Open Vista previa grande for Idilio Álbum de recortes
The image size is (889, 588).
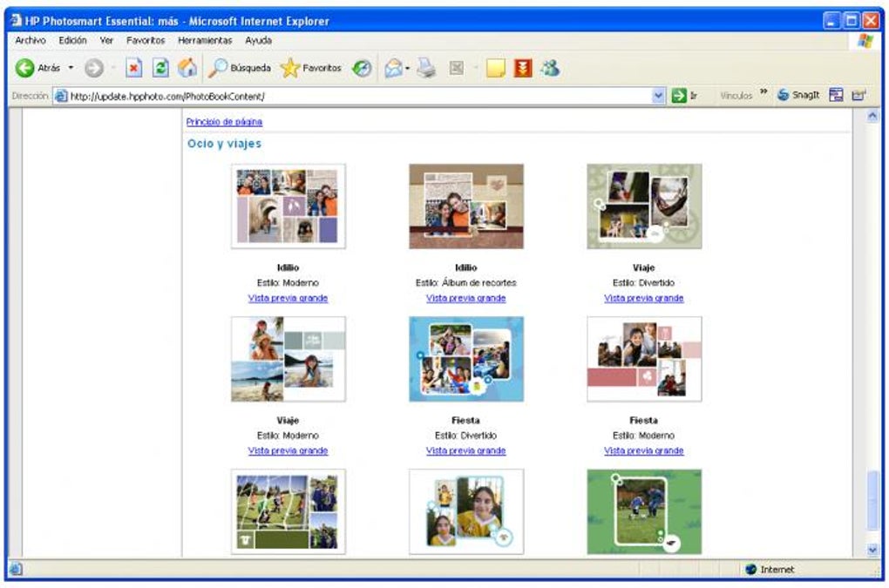[466, 298]
